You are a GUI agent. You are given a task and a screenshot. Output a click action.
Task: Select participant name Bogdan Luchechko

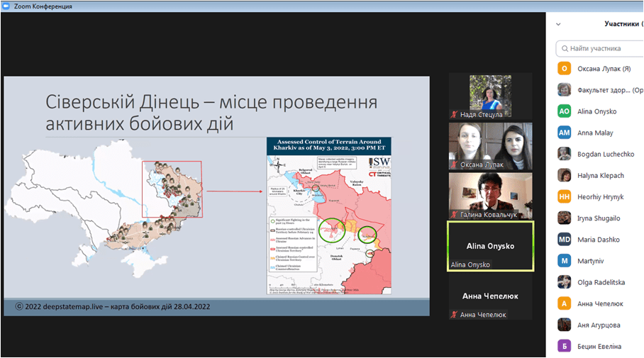606,155
